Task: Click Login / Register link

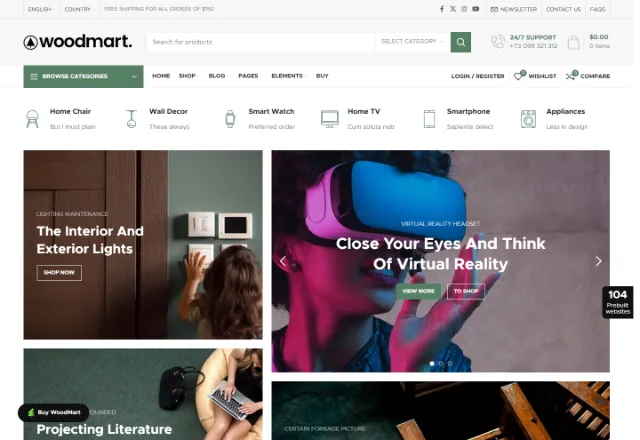Action: (478, 76)
